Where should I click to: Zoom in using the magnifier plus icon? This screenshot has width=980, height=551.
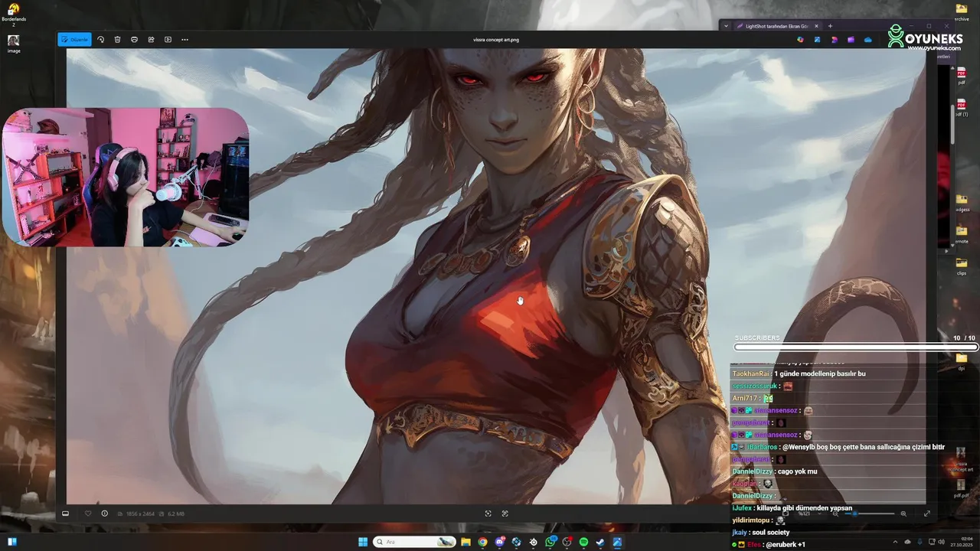[x=903, y=514]
